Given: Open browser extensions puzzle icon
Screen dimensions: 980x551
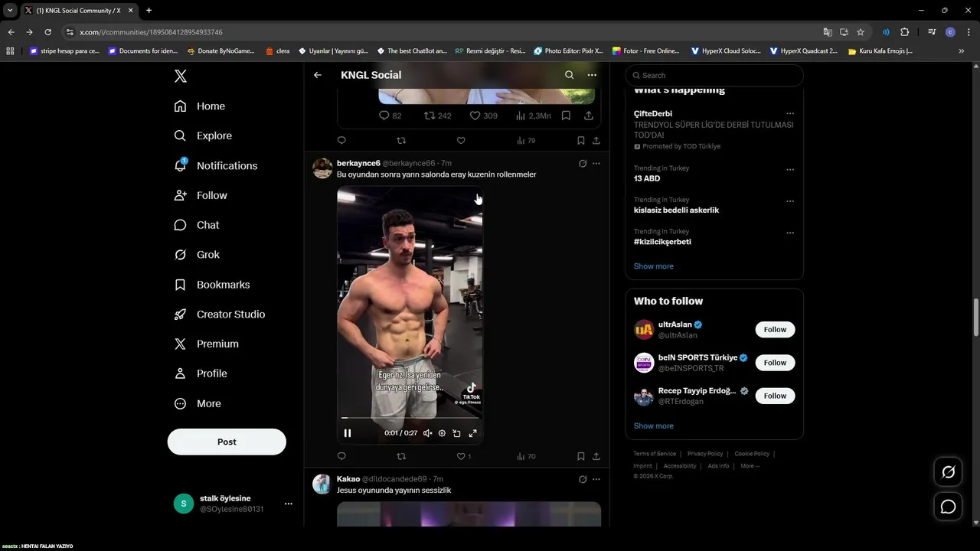Looking at the screenshot, I should click(x=905, y=32).
